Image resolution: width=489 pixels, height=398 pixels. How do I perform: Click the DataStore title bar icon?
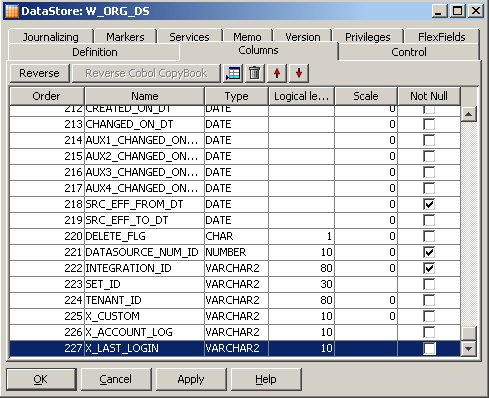point(12,11)
